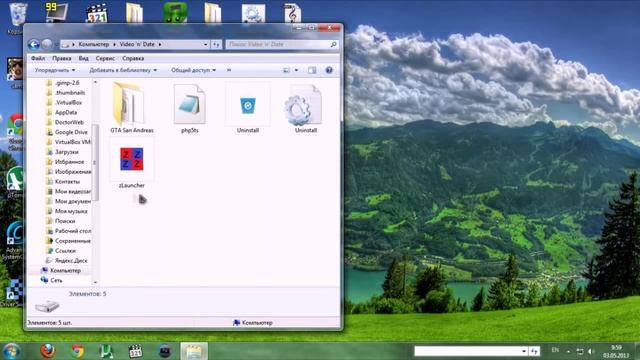Open the Windows Start button
This screenshot has height=360, width=640.
(x=11, y=351)
